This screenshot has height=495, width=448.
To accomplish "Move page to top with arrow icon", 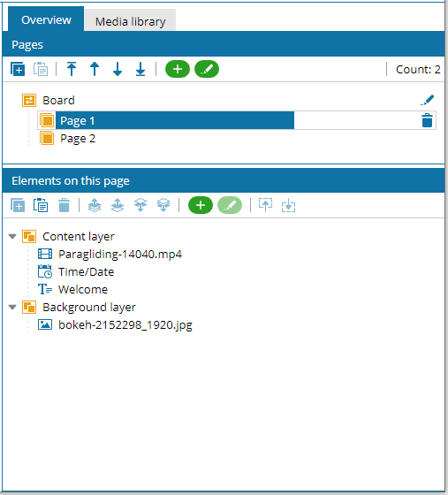I will tap(72, 69).
